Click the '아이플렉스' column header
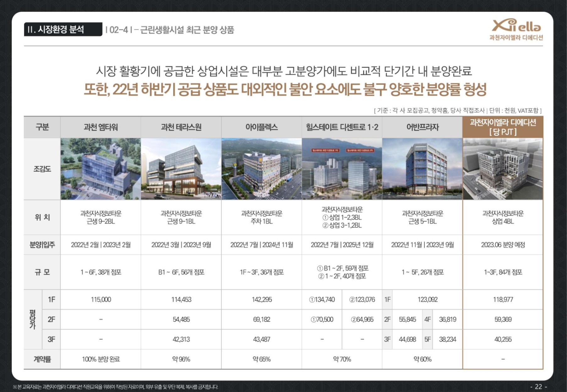567x392 pixels. (262, 127)
